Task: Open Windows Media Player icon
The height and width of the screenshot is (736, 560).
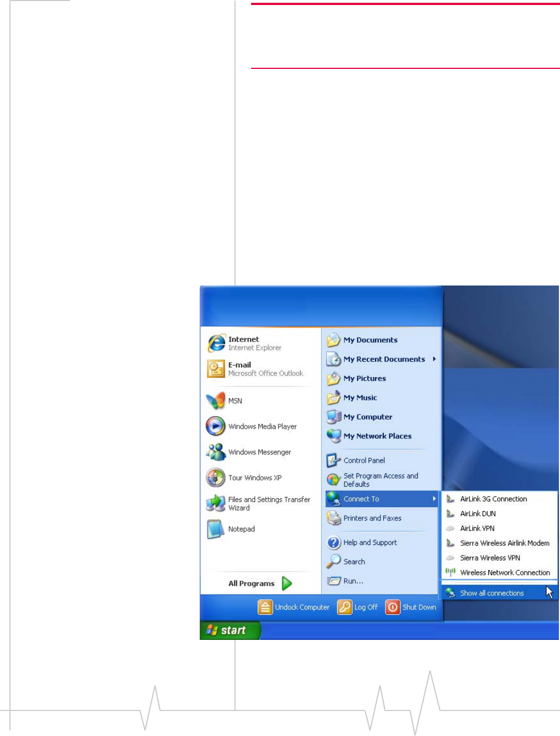Action: [216, 426]
